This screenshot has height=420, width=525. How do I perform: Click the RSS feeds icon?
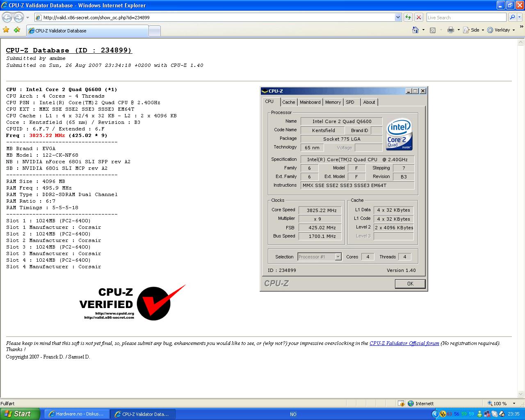433,30
